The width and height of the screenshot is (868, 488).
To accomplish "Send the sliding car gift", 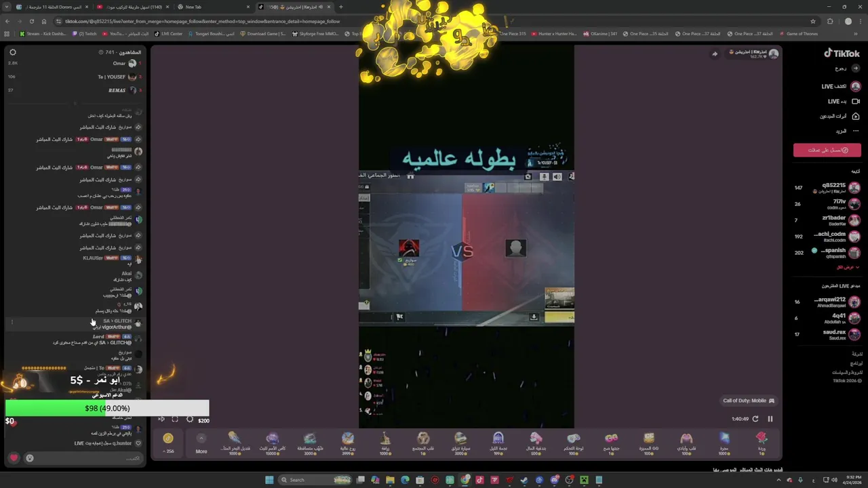I will pyautogui.click(x=460, y=443).
